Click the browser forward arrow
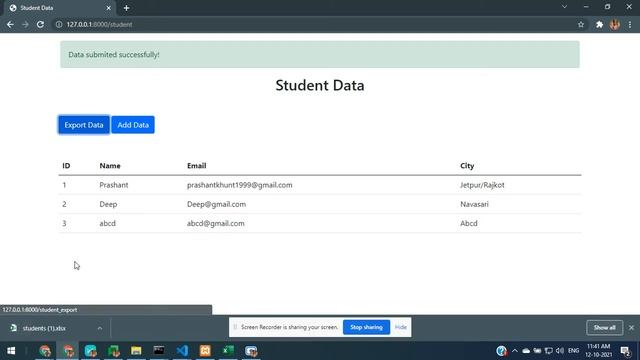640x360 pixels. 25,24
